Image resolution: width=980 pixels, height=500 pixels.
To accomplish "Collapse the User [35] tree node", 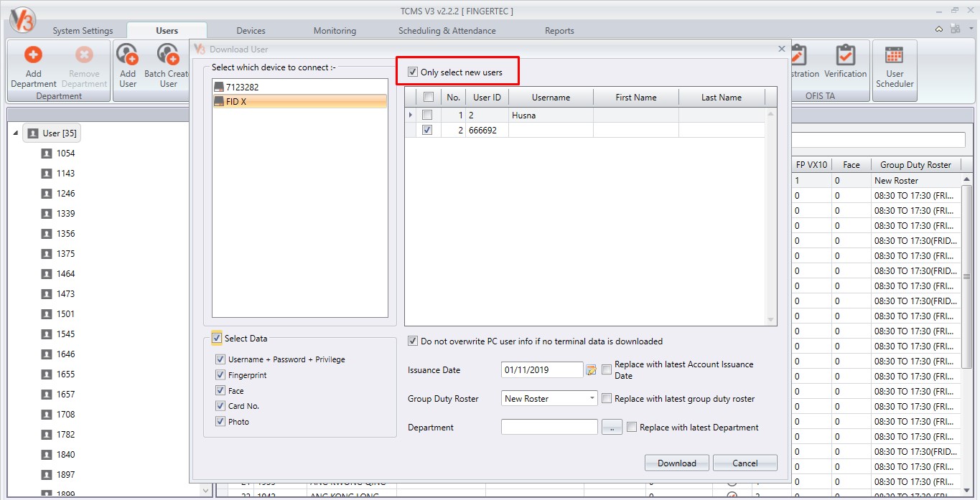I will [17, 133].
